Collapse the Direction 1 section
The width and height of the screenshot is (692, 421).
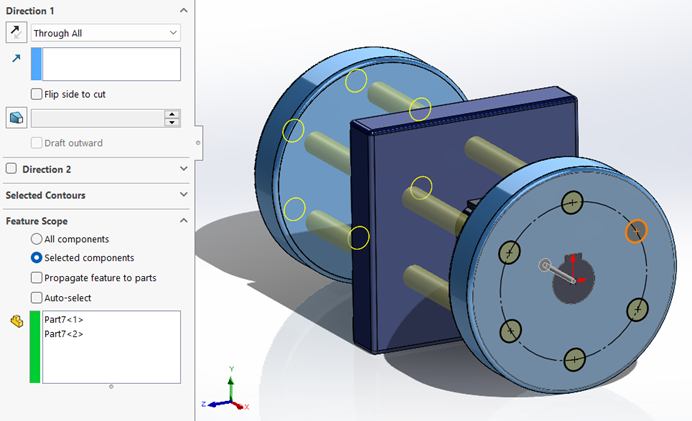point(183,9)
